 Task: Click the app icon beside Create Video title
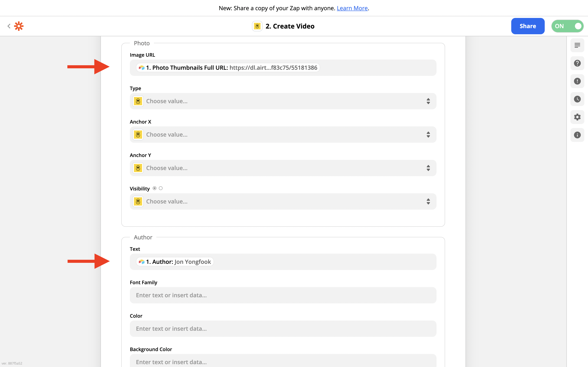tap(257, 26)
